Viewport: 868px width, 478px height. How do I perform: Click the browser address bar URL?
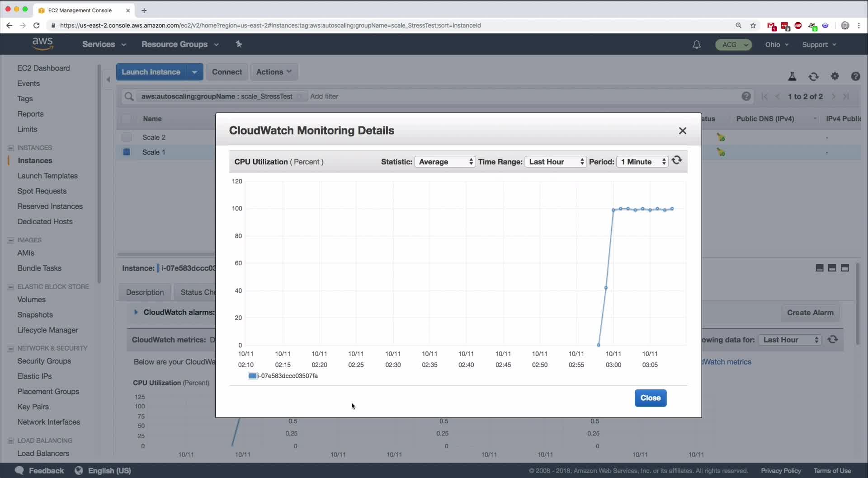(x=270, y=25)
